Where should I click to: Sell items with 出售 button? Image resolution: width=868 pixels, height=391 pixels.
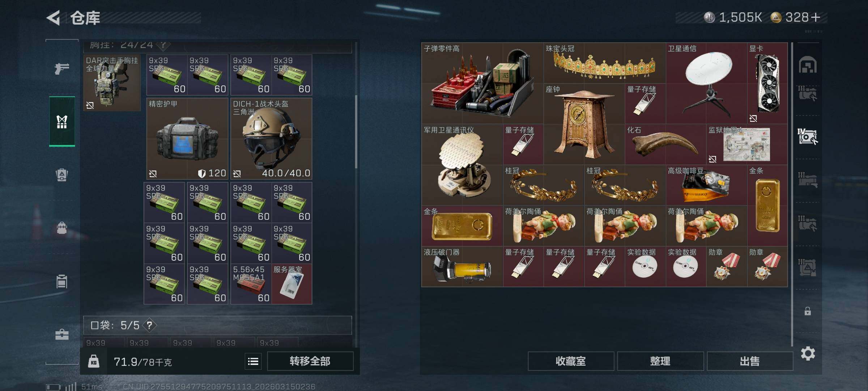coord(750,361)
